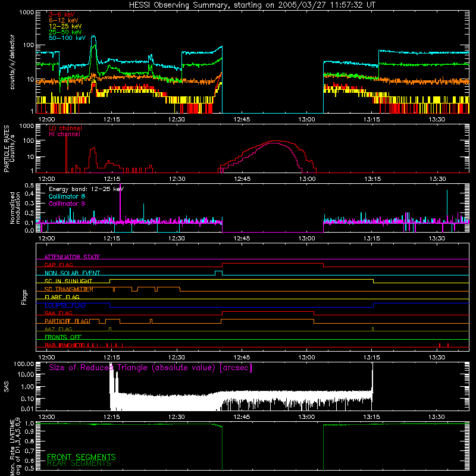The width and height of the screenshot is (476, 476).
Task: Click the GAP FLAG label
Action: tap(58, 265)
